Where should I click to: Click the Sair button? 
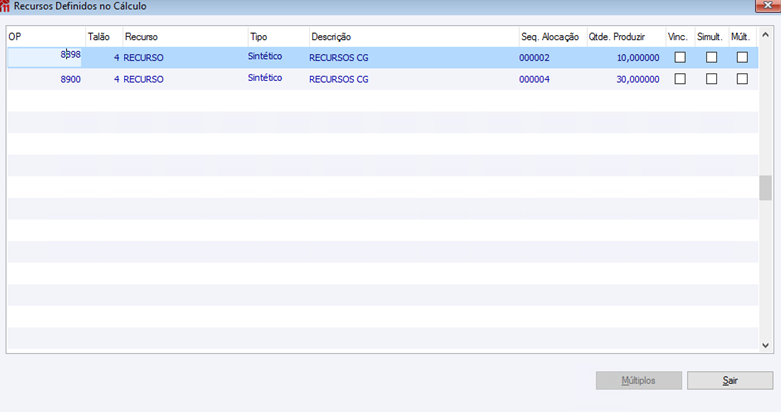730,381
